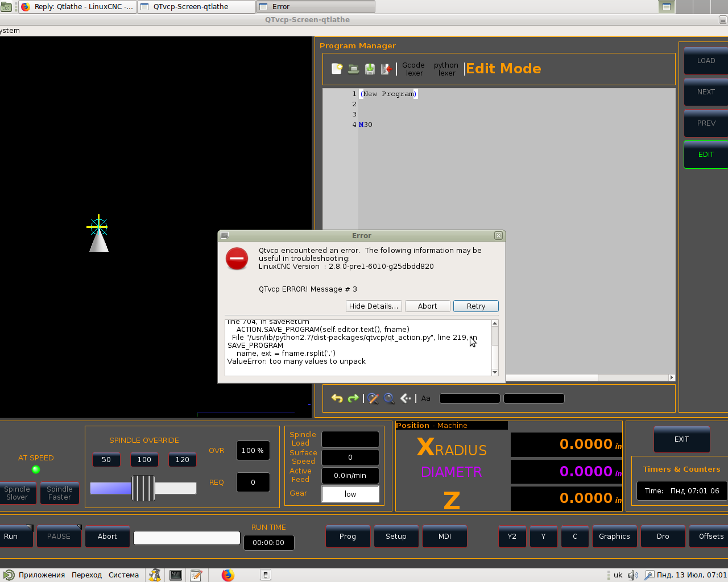
Task: Click the Run button
Action: point(15,537)
